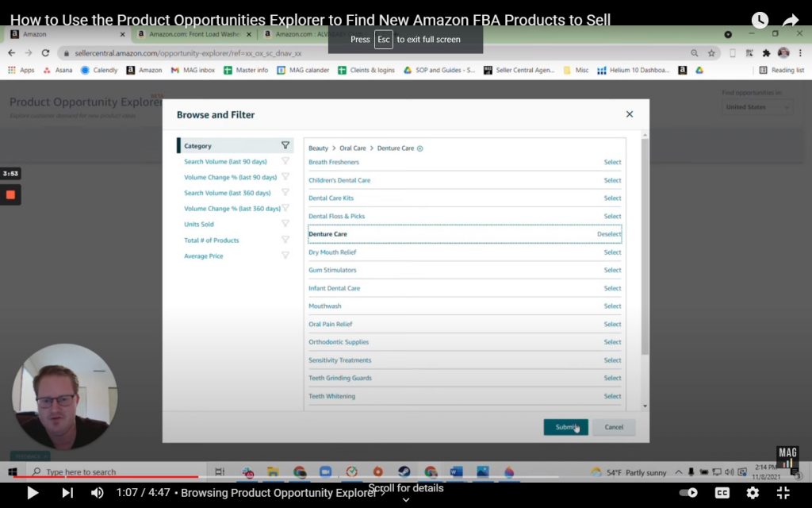Switch to Front Load Washer tab
Screen dimensions: 812x508
(194, 34)
